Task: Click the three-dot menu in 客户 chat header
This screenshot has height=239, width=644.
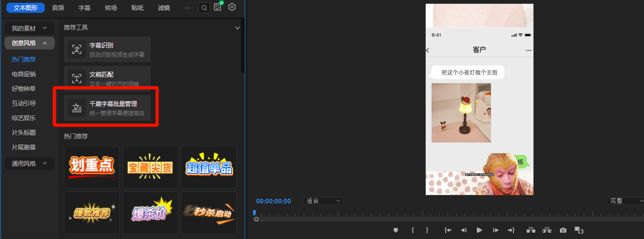Action: (528, 50)
